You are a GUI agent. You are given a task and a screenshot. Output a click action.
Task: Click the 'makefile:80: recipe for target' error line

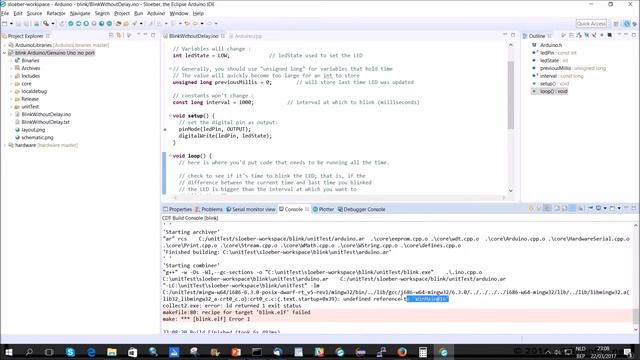pos(236,312)
